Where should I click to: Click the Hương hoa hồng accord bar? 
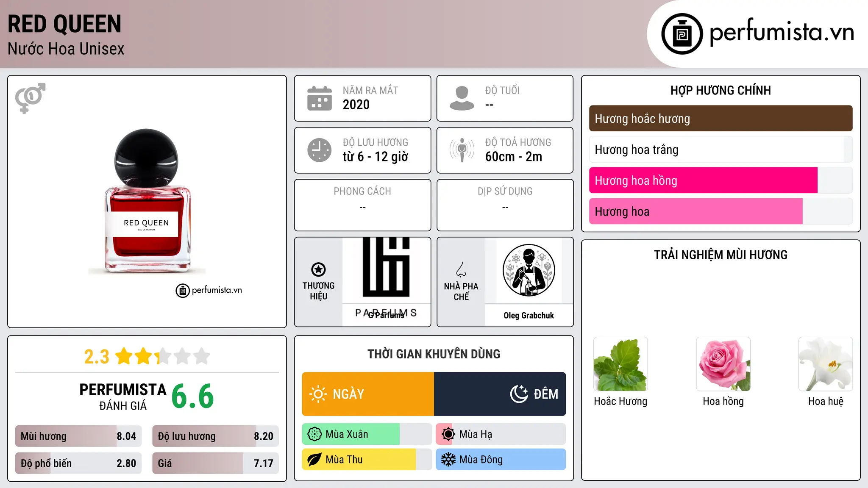[721, 180]
